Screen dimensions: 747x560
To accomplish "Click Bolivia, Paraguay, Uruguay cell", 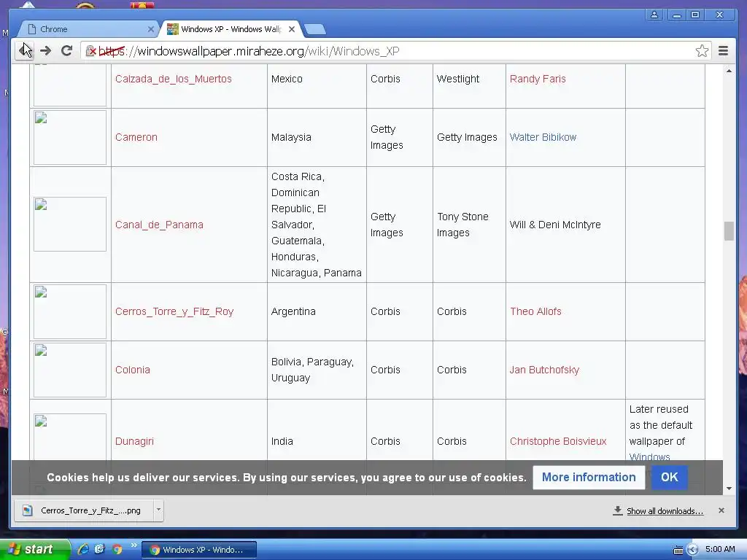I will 317,370.
